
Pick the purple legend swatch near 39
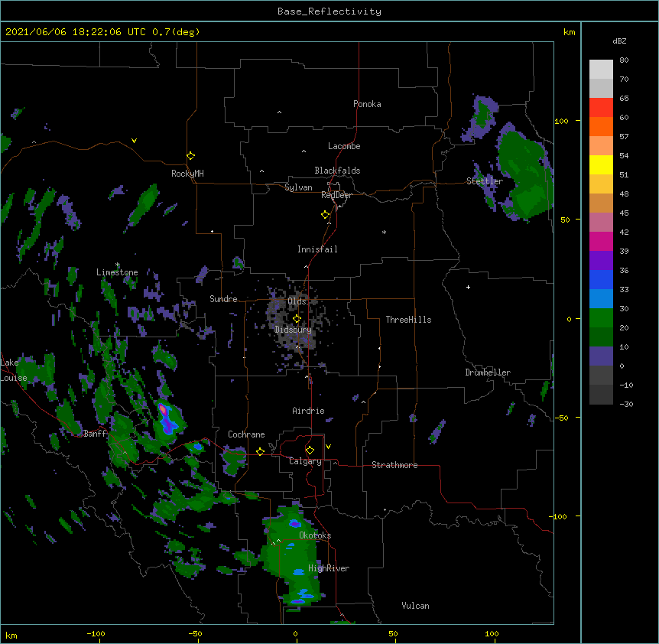point(601,261)
